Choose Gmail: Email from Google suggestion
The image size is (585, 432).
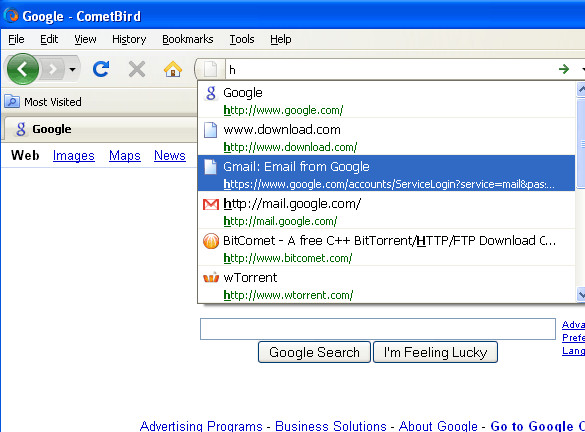[x=387, y=173]
